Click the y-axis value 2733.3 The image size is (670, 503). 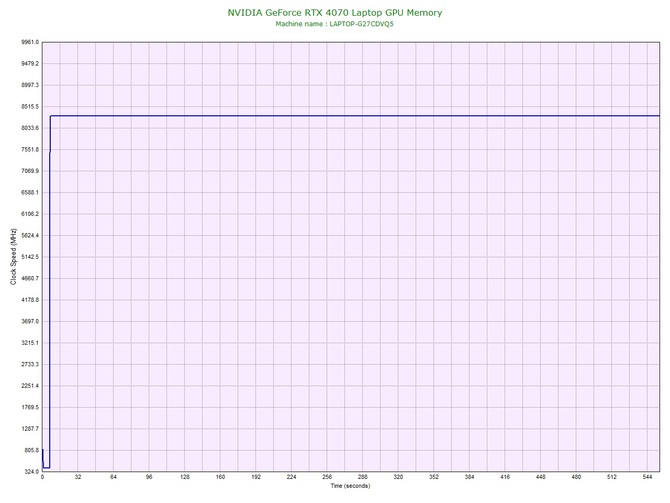coord(30,364)
